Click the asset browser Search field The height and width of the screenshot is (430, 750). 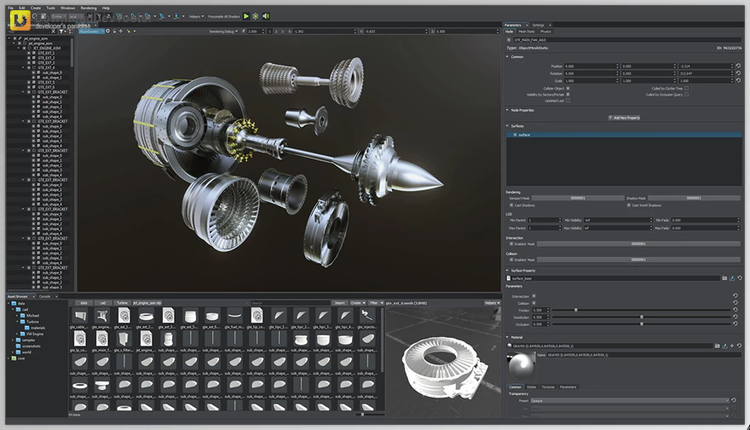click(x=291, y=303)
